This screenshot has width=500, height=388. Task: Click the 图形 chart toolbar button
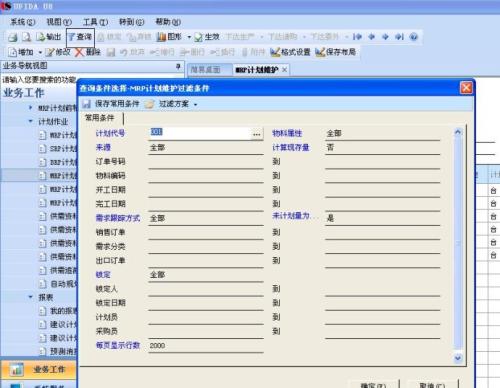[169, 37]
